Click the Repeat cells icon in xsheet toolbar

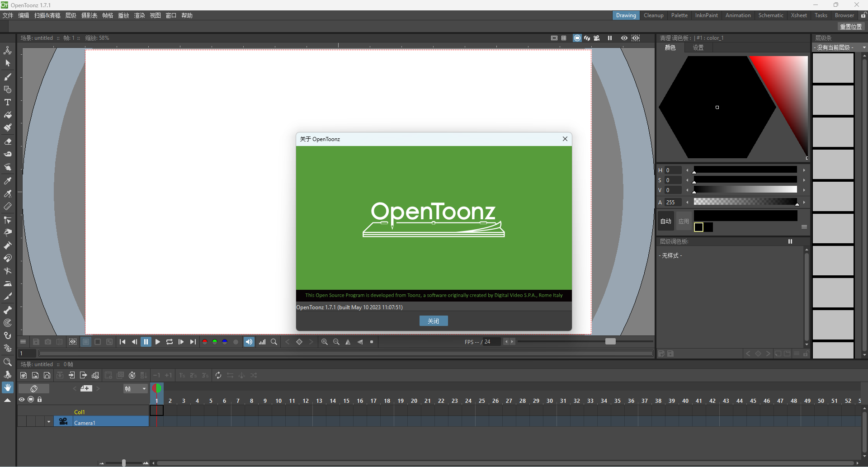click(x=218, y=375)
